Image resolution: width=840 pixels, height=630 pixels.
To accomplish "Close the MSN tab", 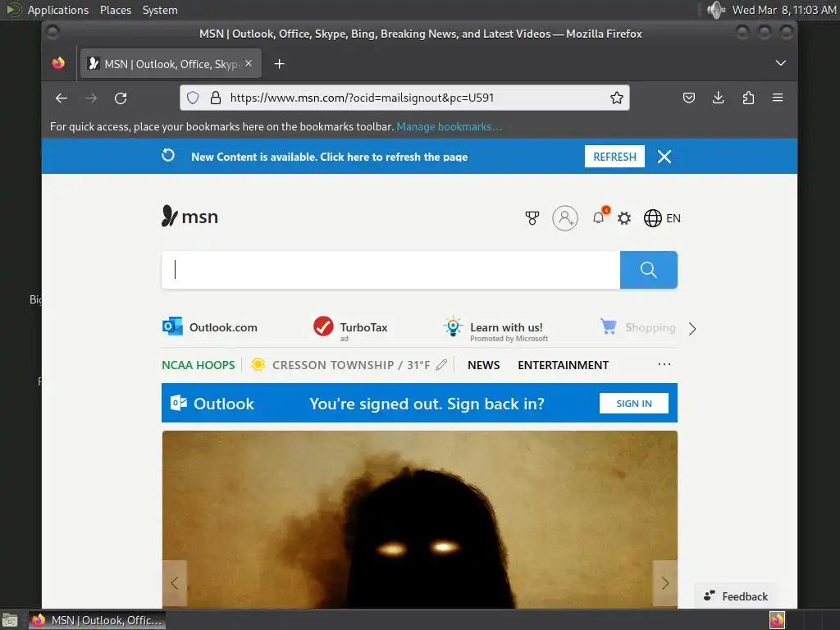I will pyautogui.click(x=249, y=63).
